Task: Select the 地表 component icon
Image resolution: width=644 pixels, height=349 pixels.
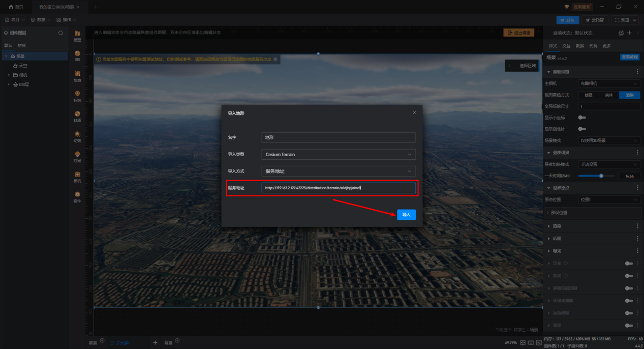Action: point(77,75)
